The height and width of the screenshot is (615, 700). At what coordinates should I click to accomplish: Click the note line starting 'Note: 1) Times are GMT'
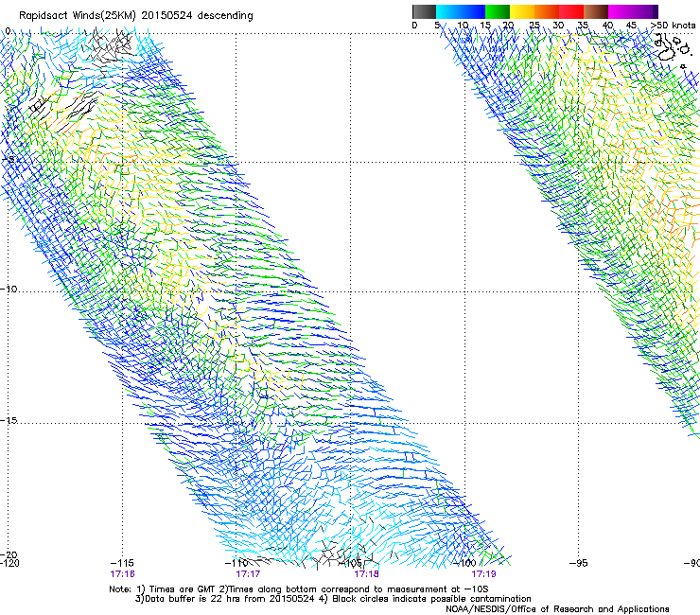pyautogui.click(x=299, y=589)
